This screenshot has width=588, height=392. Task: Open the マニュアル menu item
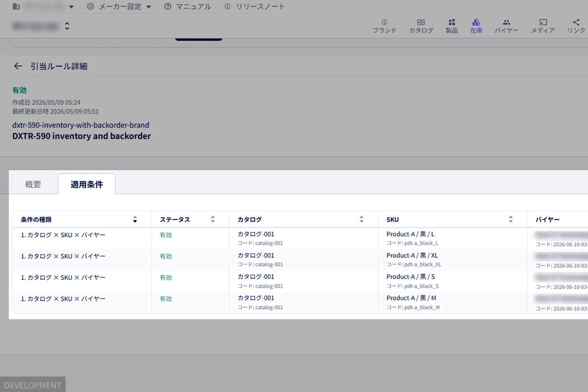[194, 7]
